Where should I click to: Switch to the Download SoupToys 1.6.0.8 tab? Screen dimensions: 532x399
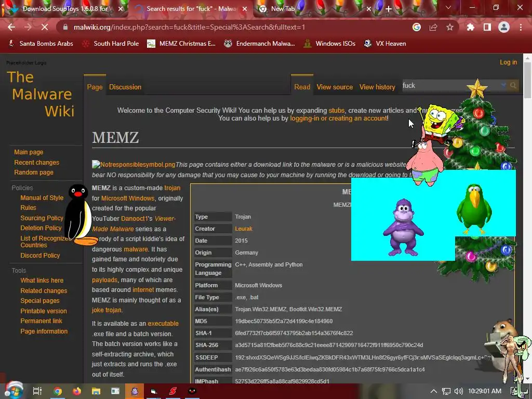coord(64,9)
